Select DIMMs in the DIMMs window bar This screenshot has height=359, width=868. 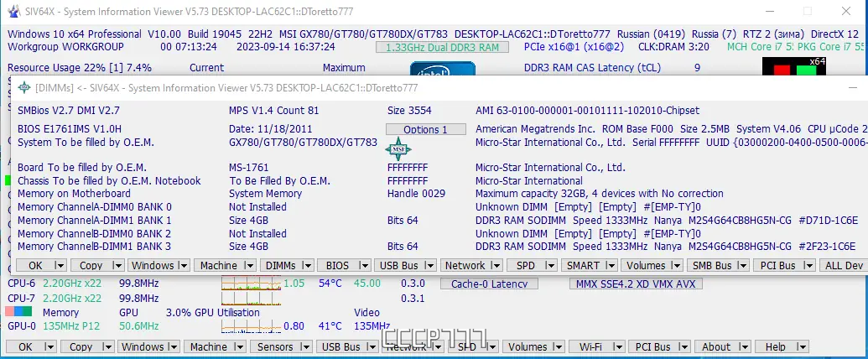pos(281,265)
